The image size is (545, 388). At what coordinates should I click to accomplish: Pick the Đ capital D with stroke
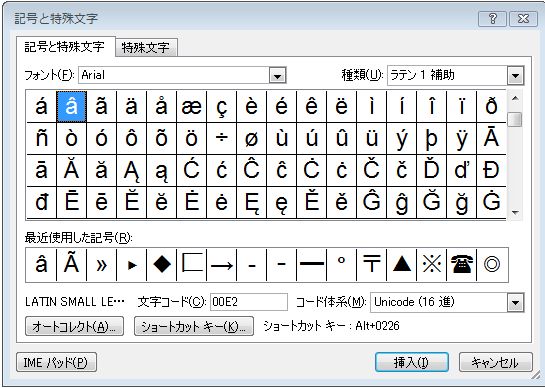point(491,170)
